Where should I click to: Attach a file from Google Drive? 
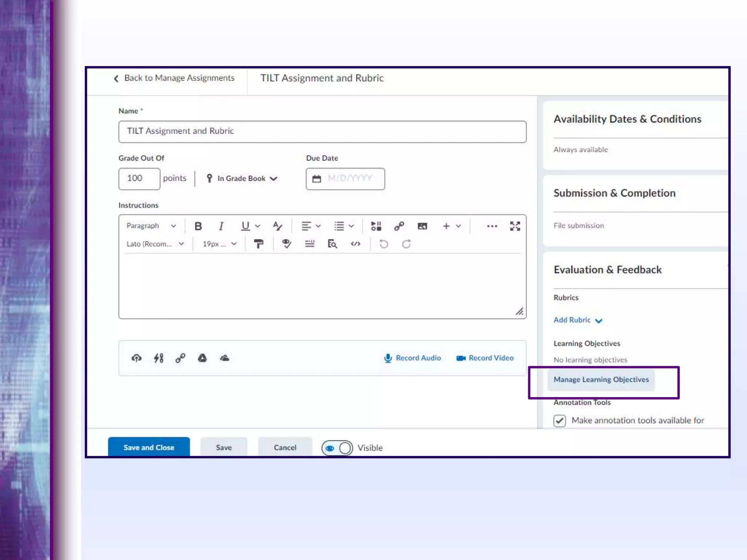pos(202,358)
